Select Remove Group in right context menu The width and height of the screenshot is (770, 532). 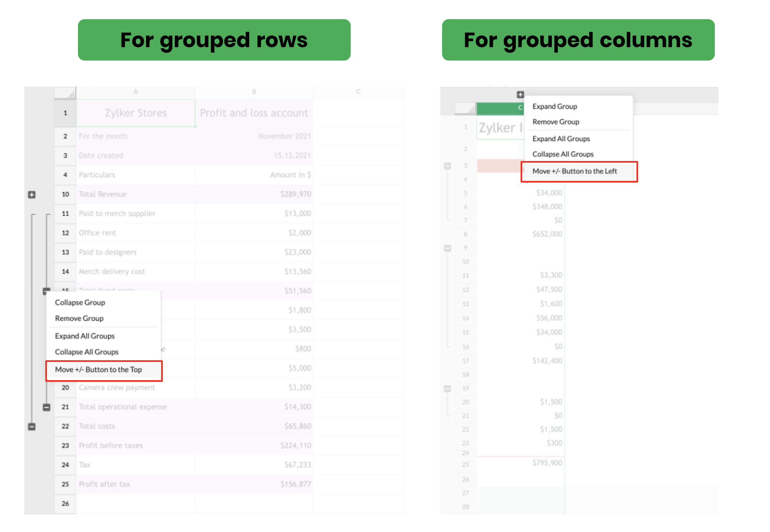pyautogui.click(x=555, y=122)
